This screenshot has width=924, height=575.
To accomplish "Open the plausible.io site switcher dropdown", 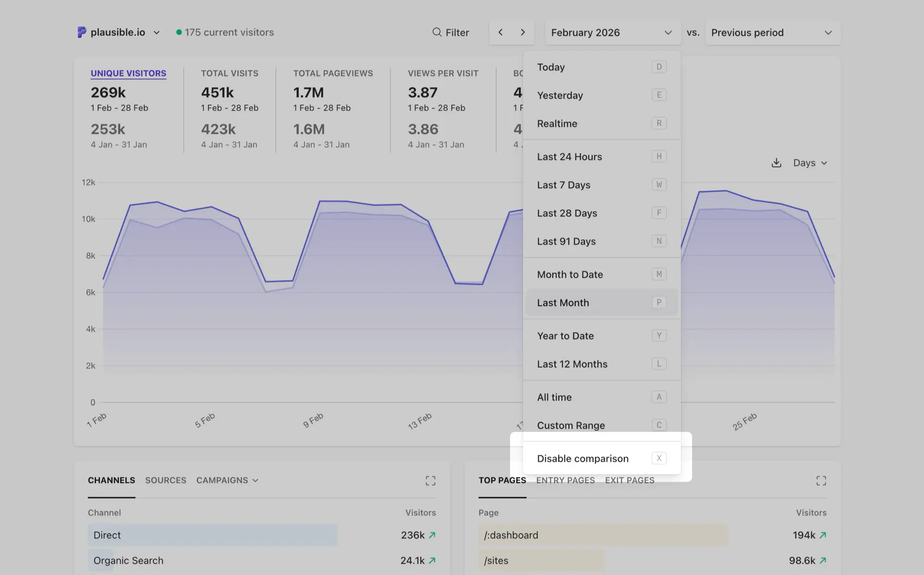I will tap(119, 32).
